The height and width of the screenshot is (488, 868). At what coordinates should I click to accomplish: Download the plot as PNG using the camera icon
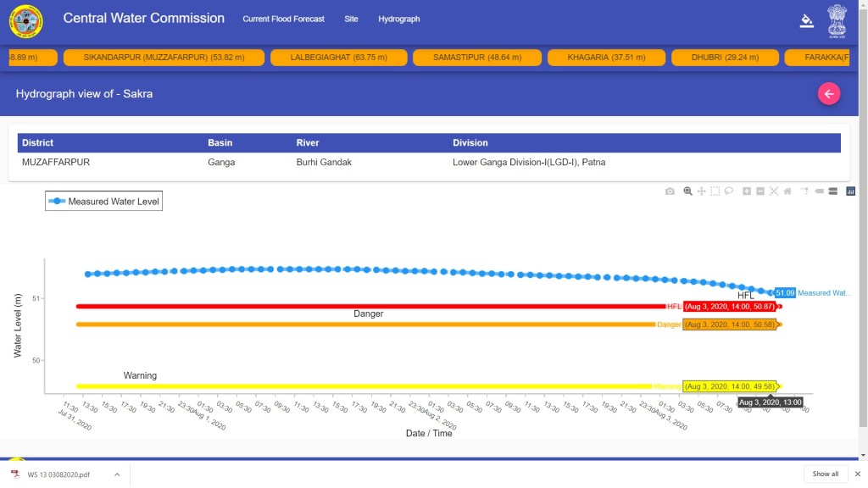[x=670, y=191]
